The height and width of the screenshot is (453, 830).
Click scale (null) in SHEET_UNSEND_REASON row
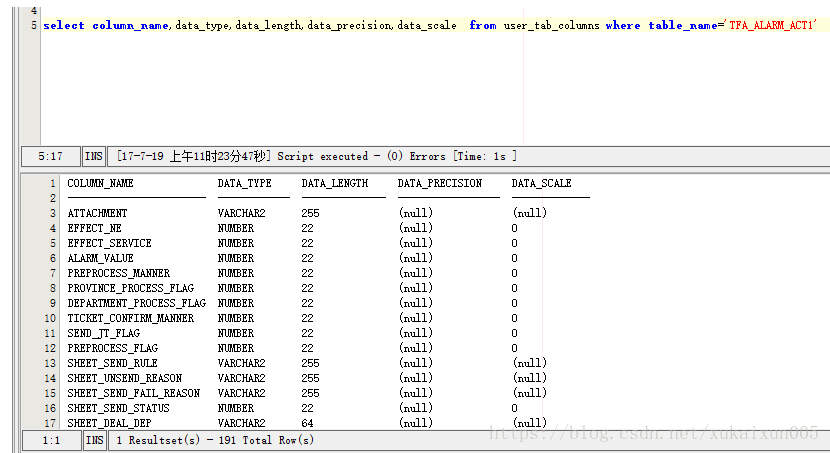click(x=529, y=378)
